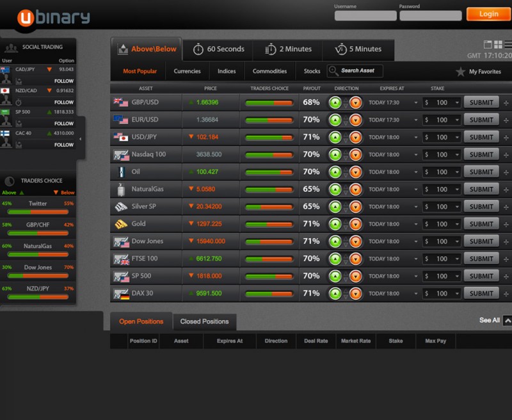The height and width of the screenshot is (420, 512).
Task: Add DAX 30 to favorites plus icon
Action: point(506,294)
